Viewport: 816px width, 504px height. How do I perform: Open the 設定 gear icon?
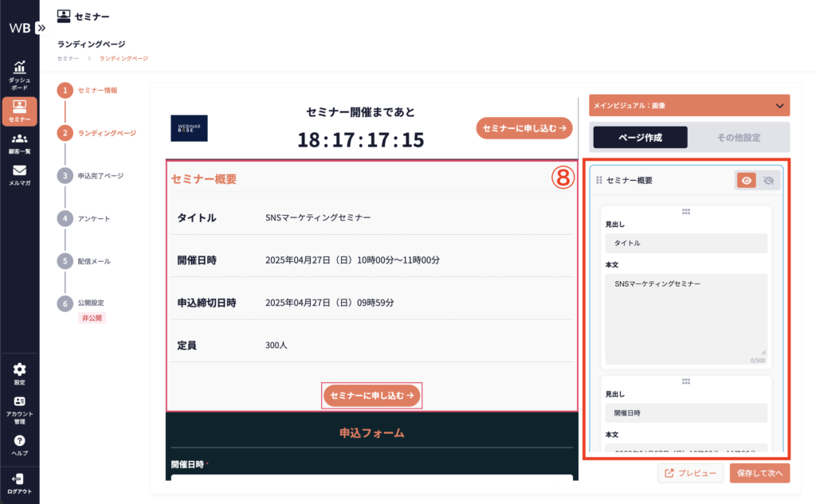[x=19, y=369]
